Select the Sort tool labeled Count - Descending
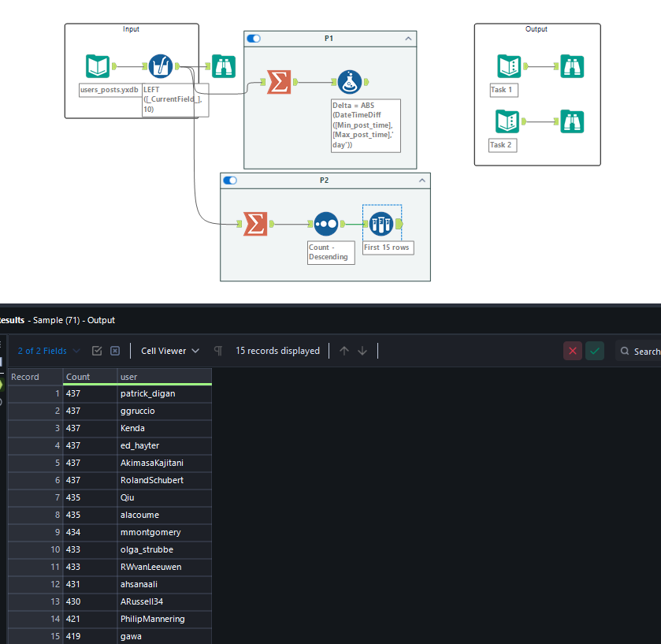Viewport: 661px width, 644px height. tap(326, 224)
